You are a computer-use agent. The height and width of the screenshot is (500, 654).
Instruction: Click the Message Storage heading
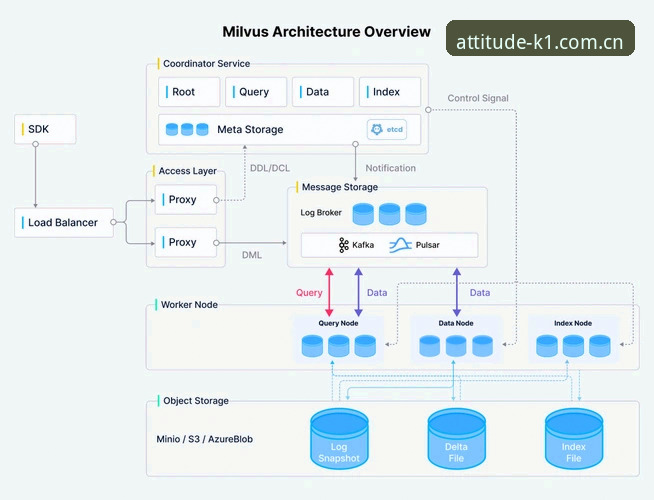(340, 187)
